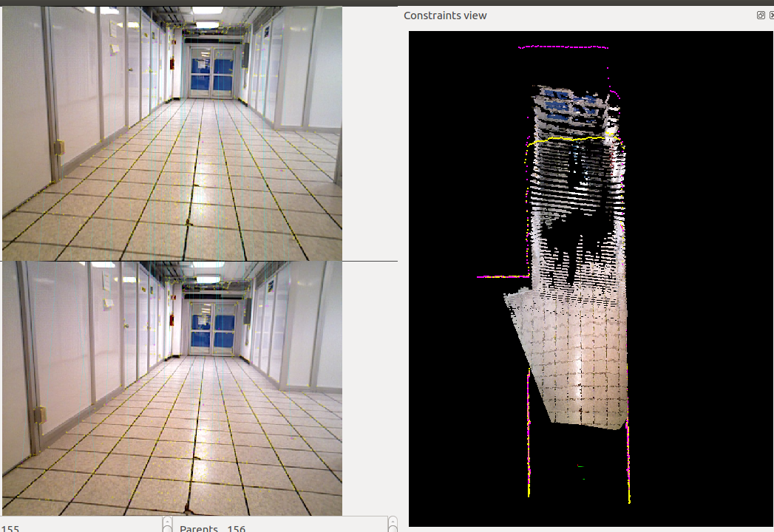Click the magenta arc atop the Constraints view
The image size is (774, 532).
563,47
